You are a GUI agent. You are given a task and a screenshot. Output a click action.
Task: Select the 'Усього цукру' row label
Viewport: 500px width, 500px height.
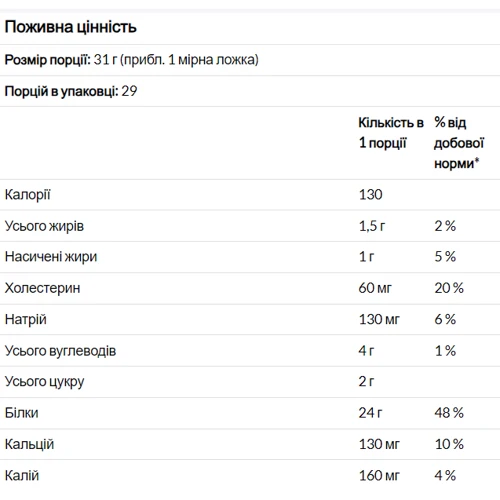coord(44,382)
